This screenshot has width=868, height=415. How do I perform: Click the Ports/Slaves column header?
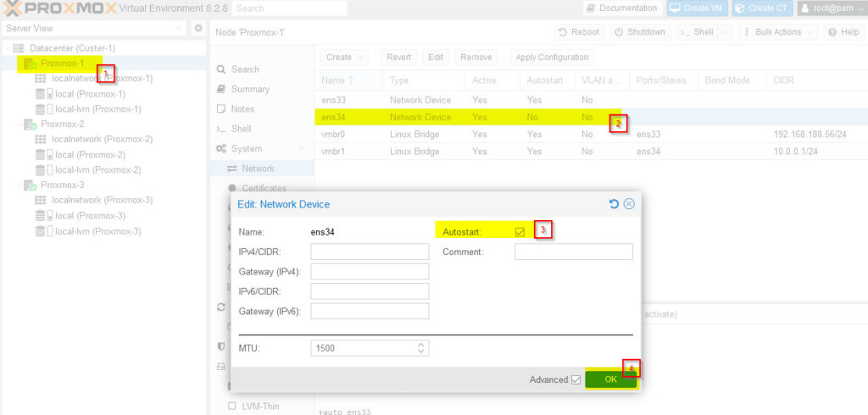(x=663, y=80)
